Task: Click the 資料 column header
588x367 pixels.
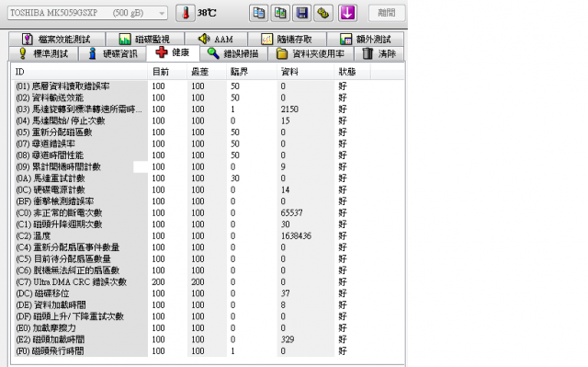Action: pyautogui.click(x=306, y=72)
